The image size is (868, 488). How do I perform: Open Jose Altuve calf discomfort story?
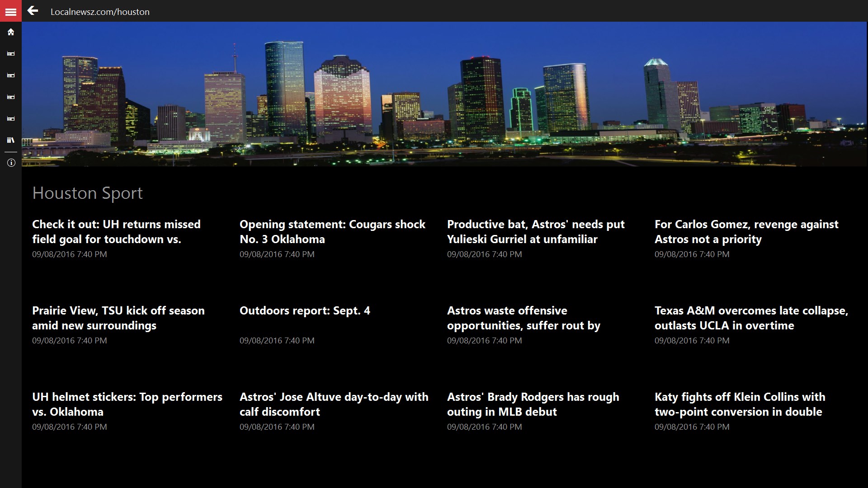pos(334,404)
